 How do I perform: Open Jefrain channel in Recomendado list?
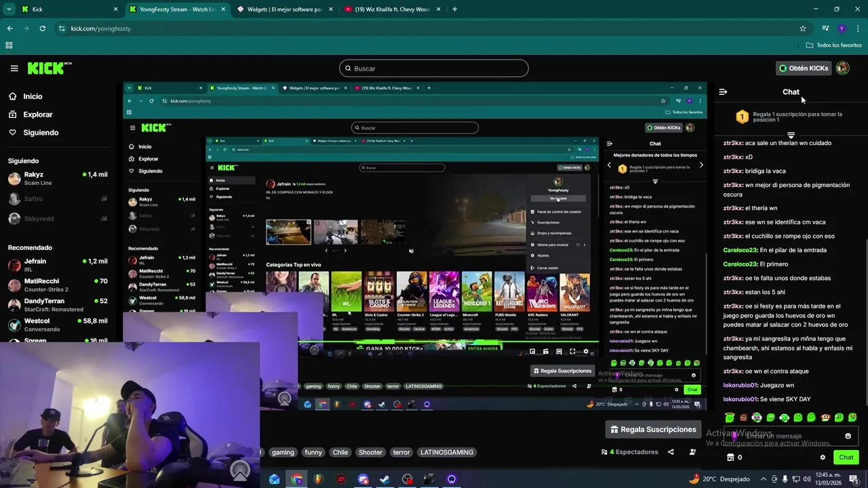(x=58, y=265)
